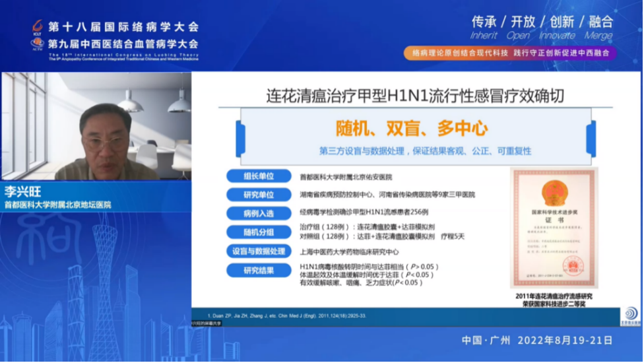Click the right blue bracket of banner

pyautogui.click(x=591, y=138)
